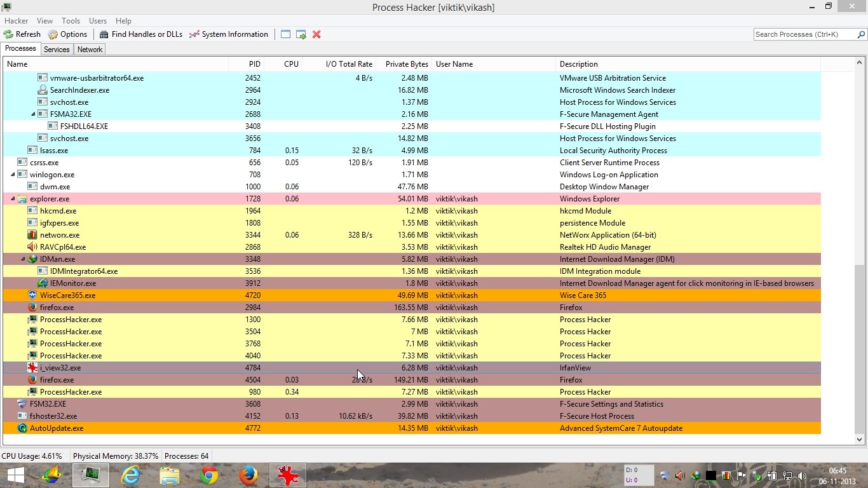Click the networx.exe process icon
This screenshot has width=868, height=488.
[32, 235]
